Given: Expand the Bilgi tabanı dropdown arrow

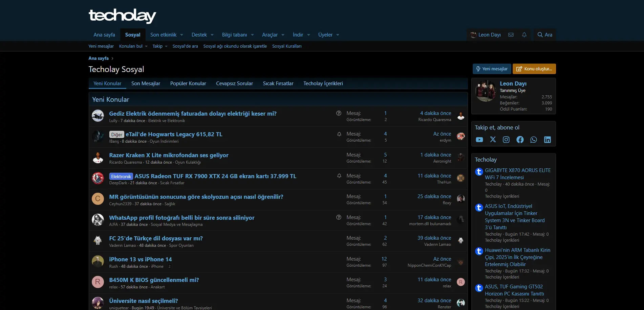Looking at the screenshot, I should [252, 35].
